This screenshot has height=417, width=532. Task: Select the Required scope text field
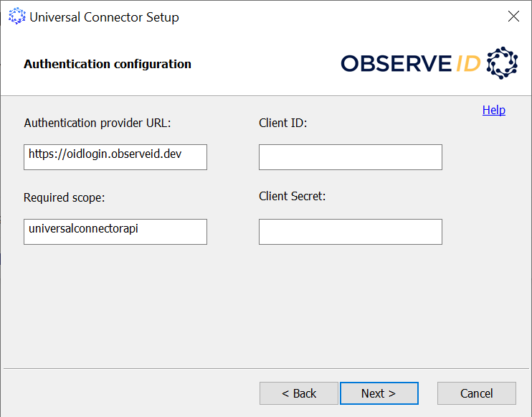(x=115, y=232)
